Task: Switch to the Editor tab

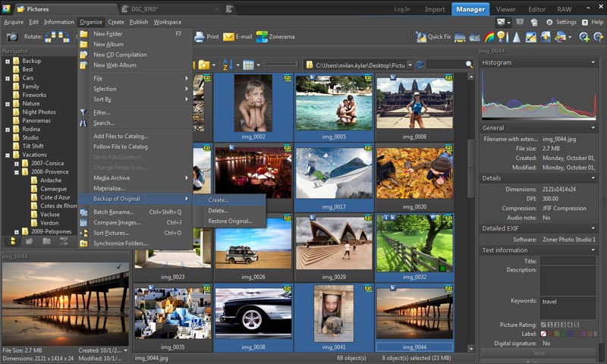Action: (536, 9)
